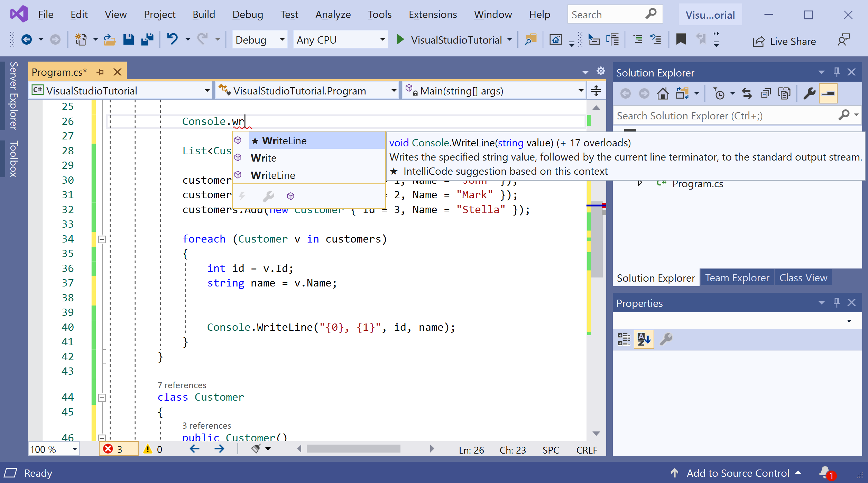Screen dimensions: 868x483
Task: Open the Analyze menu
Action: [333, 15]
